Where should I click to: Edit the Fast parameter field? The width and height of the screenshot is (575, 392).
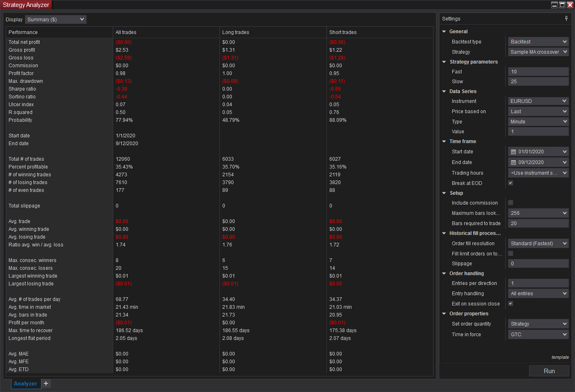[538, 72]
